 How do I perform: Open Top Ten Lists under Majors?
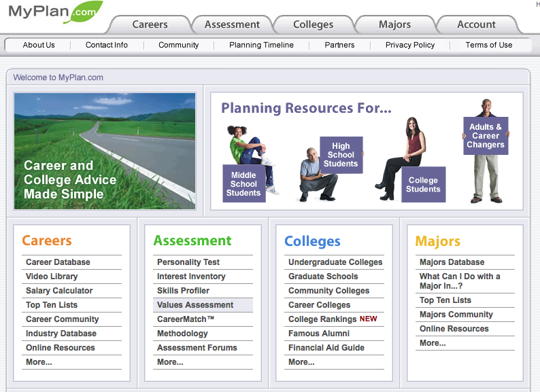[445, 300]
